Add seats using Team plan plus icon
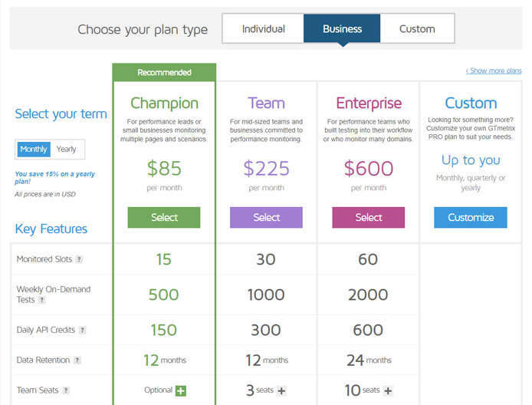 (x=281, y=390)
